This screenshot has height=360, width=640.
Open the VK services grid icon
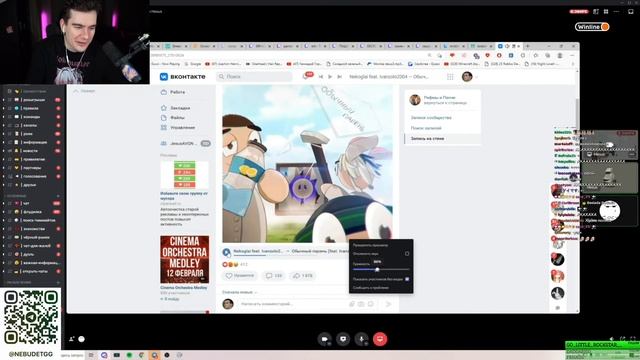450,76
